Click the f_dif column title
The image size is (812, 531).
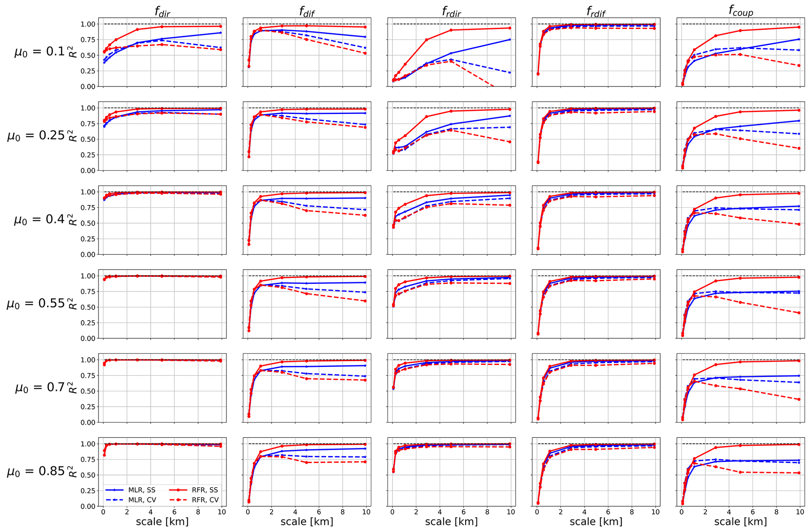coord(307,11)
